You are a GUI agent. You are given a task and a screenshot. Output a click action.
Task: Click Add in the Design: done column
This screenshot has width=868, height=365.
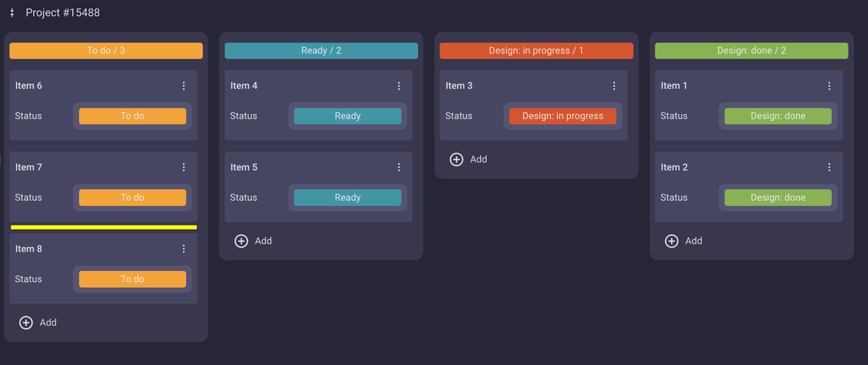pyautogui.click(x=684, y=241)
